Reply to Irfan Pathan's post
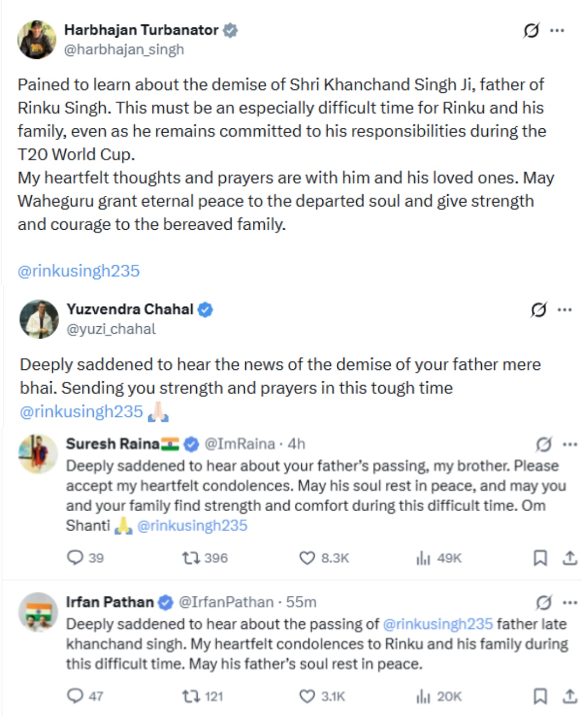The height and width of the screenshot is (728, 582). (75, 696)
